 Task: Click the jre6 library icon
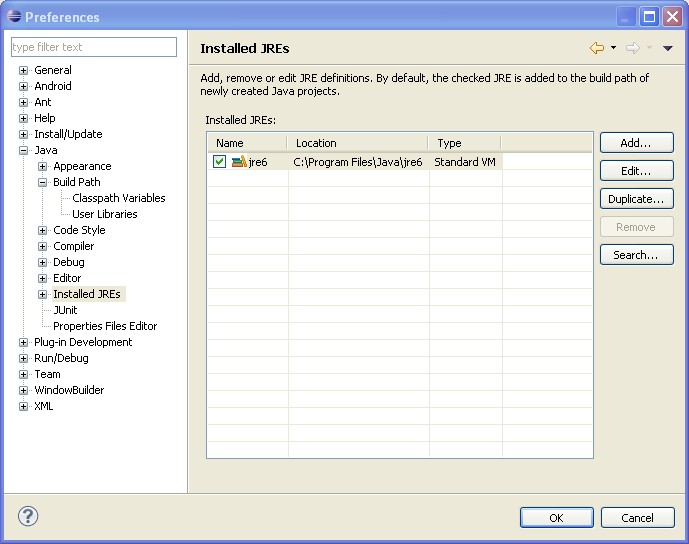(239, 162)
